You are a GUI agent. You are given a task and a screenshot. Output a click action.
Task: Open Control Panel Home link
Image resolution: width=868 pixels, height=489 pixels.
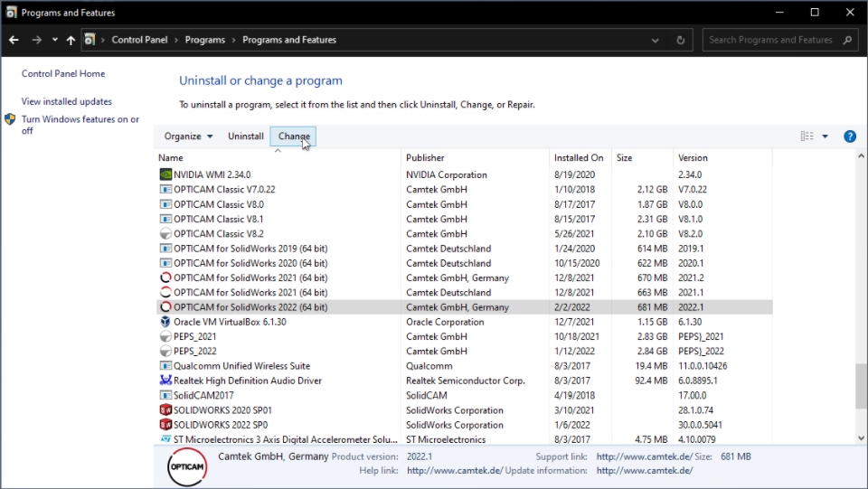[x=63, y=73]
